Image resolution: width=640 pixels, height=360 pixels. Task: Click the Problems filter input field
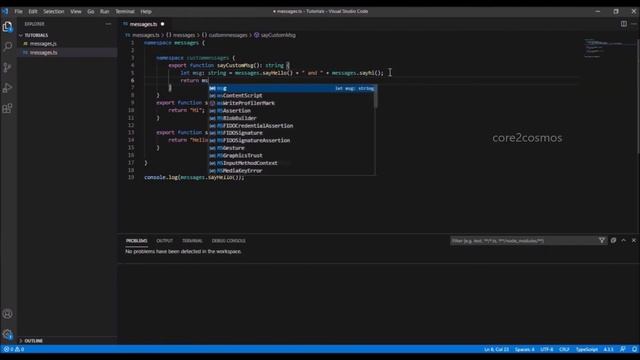524,241
